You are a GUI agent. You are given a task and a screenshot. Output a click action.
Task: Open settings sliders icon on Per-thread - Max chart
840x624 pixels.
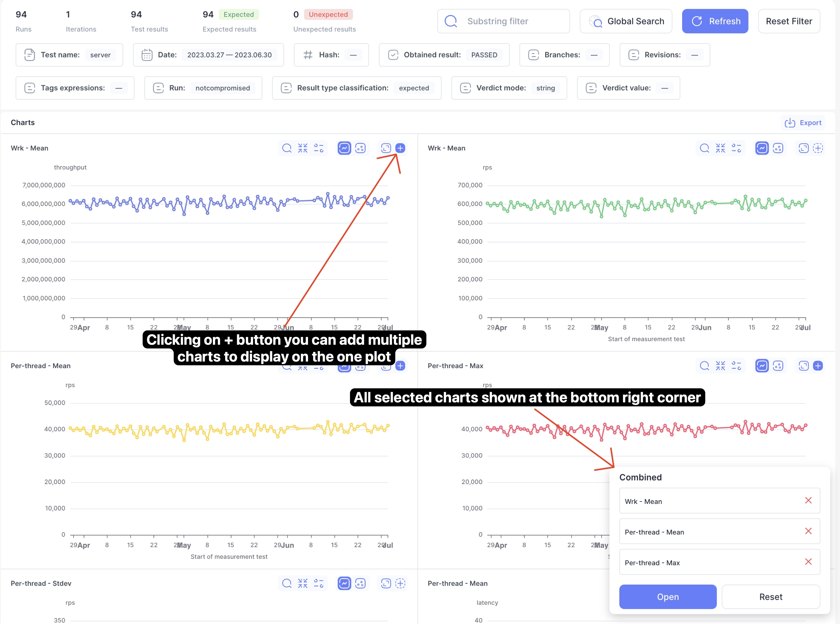coord(736,366)
